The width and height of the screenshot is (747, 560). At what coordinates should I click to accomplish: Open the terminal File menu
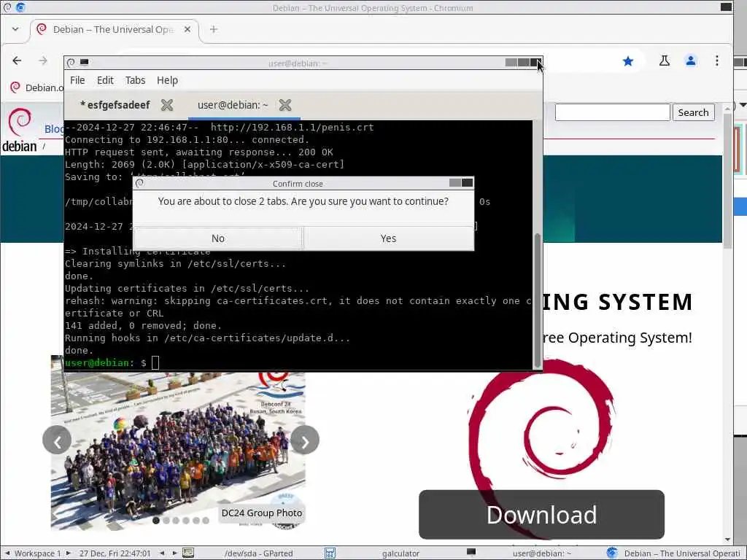[77, 80]
